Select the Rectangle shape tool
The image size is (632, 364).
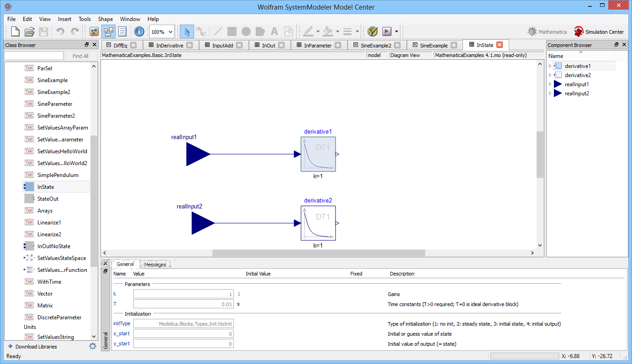(x=232, y=31)
